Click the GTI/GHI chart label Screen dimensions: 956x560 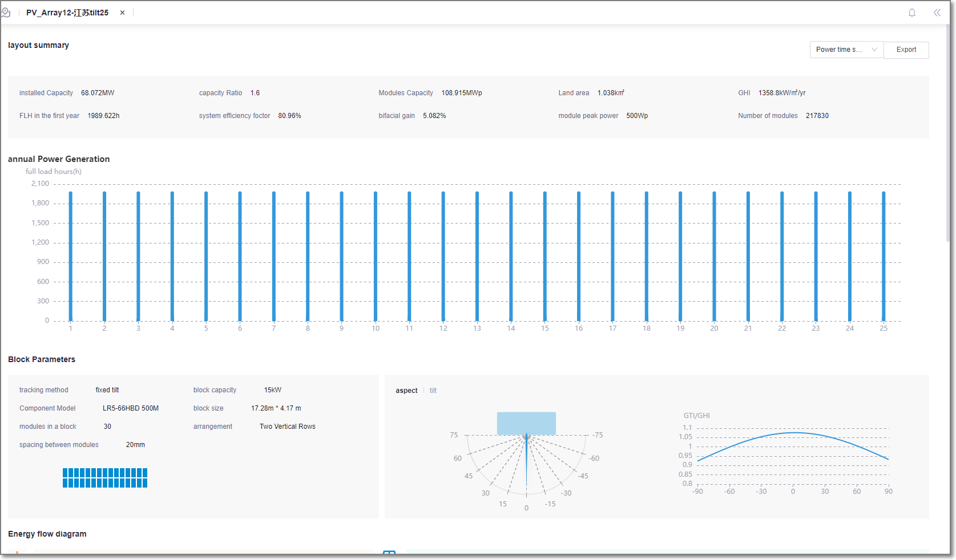(x=697, y=416)
